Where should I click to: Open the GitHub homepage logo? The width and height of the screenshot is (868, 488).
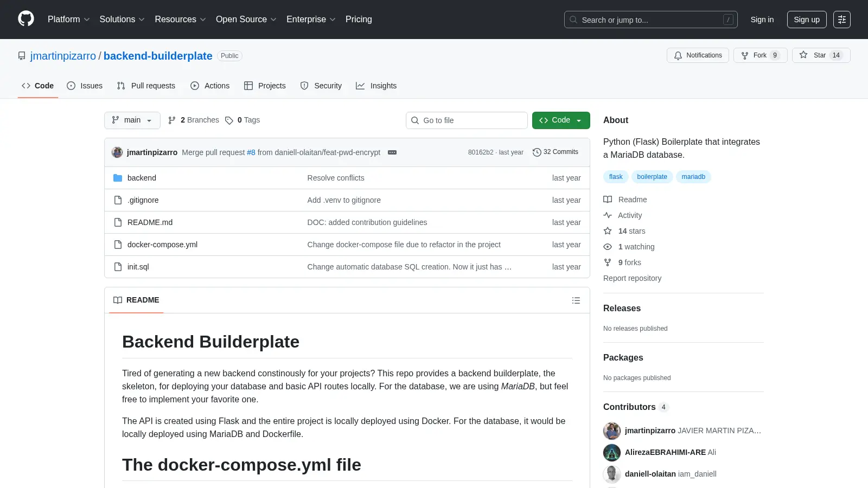26,19
